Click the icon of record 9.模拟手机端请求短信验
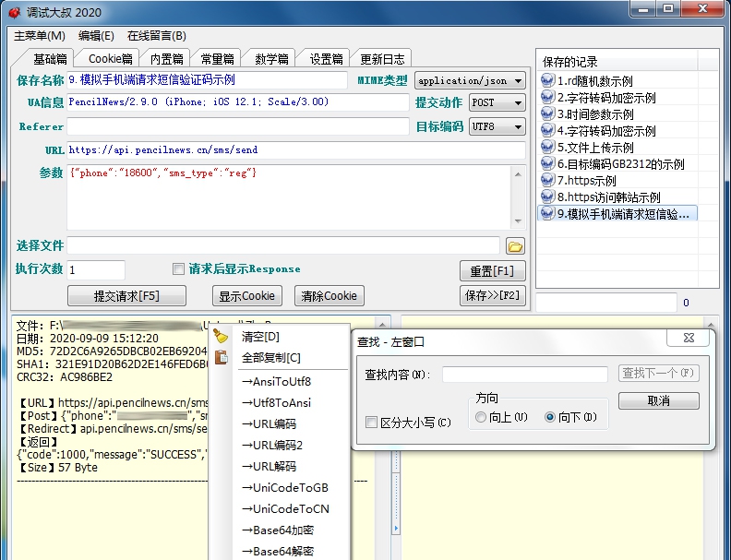This screenshot has height=560, width=731. point(547,213)
